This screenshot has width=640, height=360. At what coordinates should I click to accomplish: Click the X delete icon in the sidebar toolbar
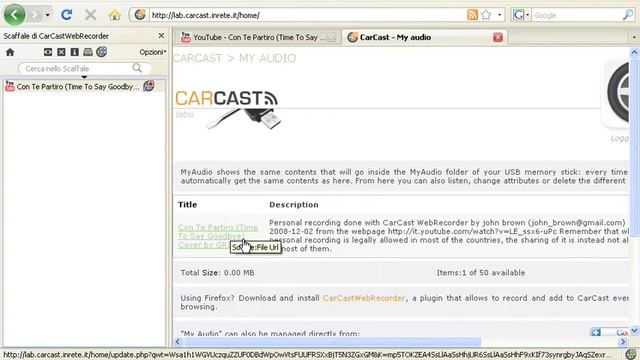pos(61,52)
